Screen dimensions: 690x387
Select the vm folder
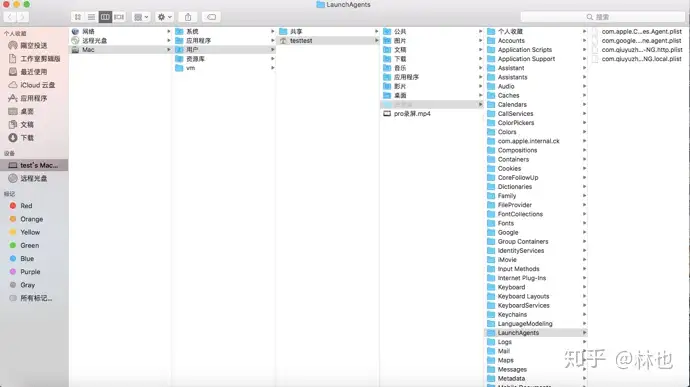(x=224, y=68)
